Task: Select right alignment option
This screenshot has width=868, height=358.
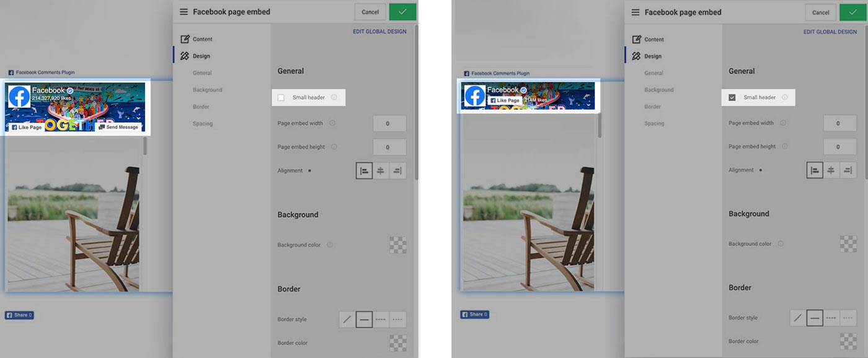Action: [x=397, y=170]
